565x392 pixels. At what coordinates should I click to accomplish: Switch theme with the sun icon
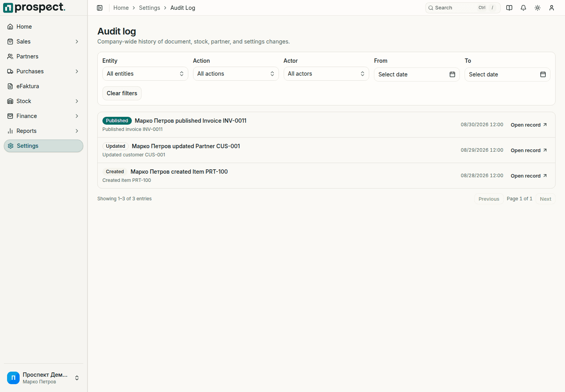pos(538,8)
